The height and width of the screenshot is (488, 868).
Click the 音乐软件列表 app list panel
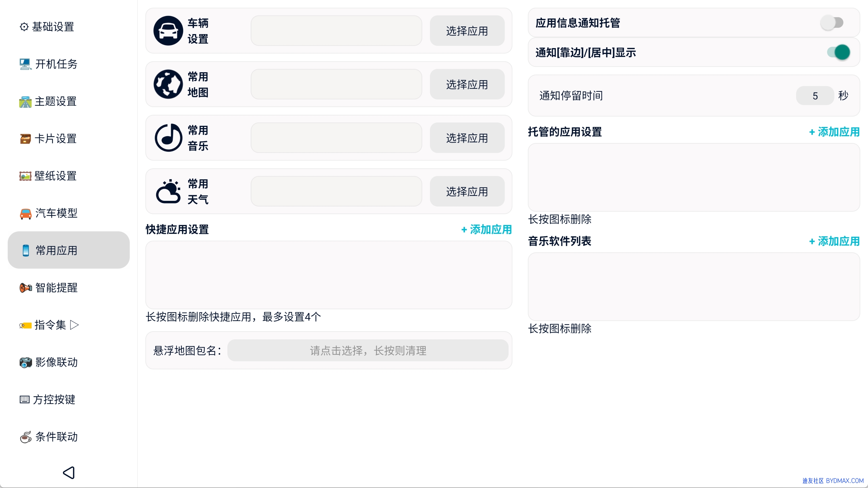694,287
